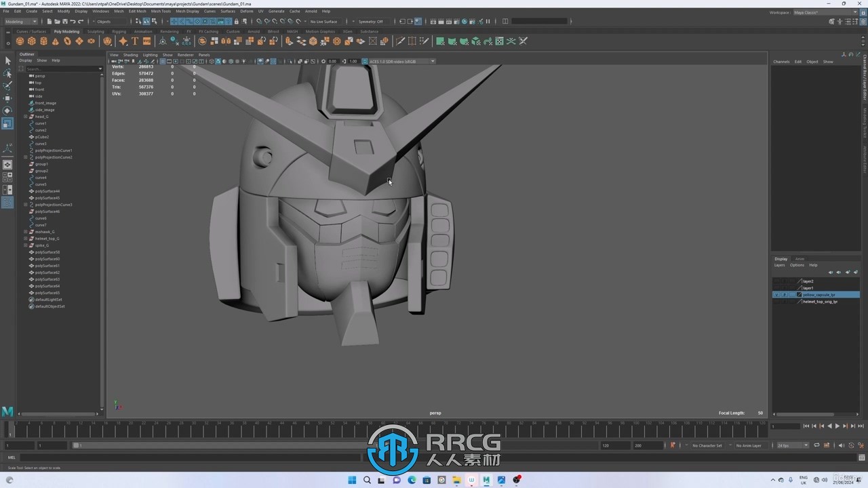
Task: Open the No Live Surface dropdown
Action: pos(325,22)
